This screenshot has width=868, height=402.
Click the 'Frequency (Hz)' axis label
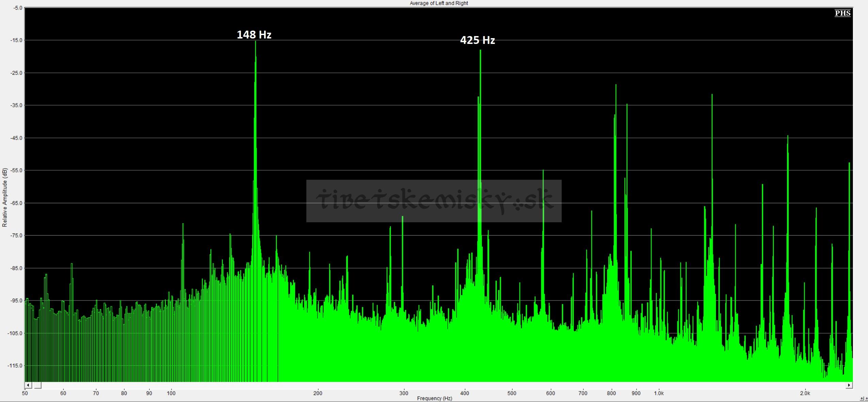(x=434, y=398)
